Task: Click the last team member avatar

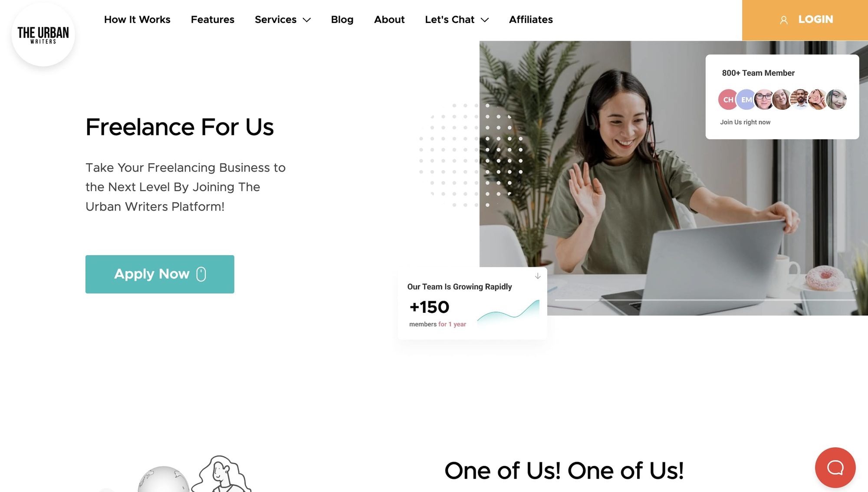Action: 836,100
